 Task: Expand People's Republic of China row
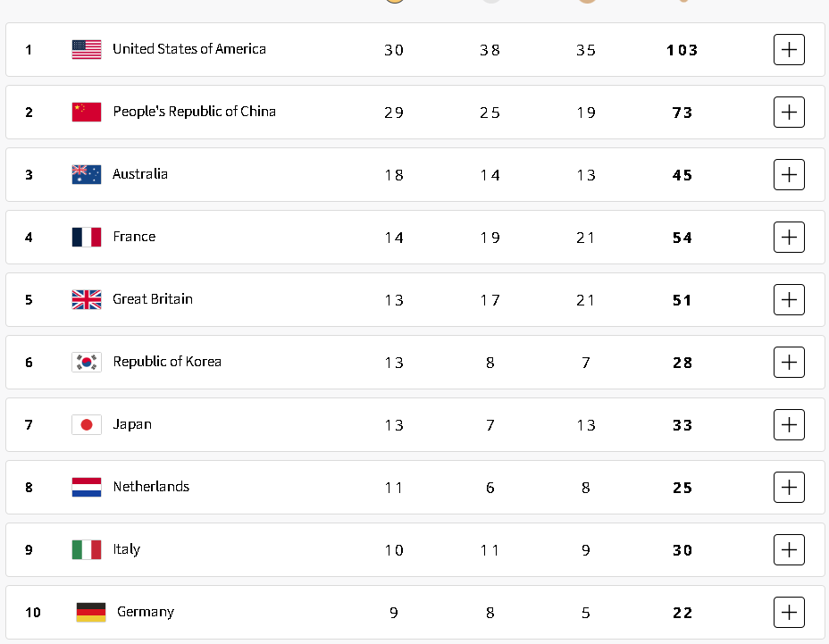coord(789,112)
